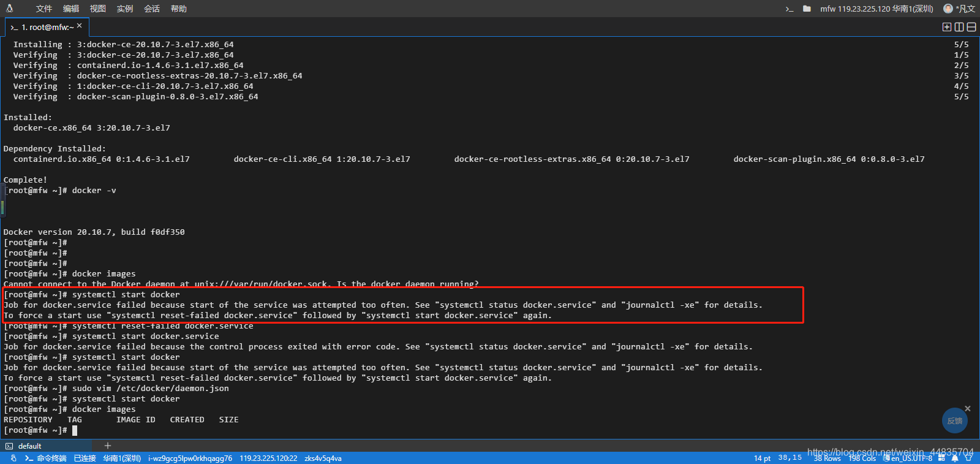Open the grid layout icon in status bar

(941, 458)
